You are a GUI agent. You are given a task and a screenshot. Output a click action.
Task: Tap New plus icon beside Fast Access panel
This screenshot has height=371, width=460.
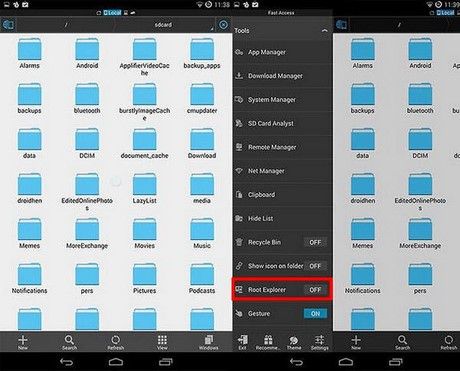pos(356,342)
